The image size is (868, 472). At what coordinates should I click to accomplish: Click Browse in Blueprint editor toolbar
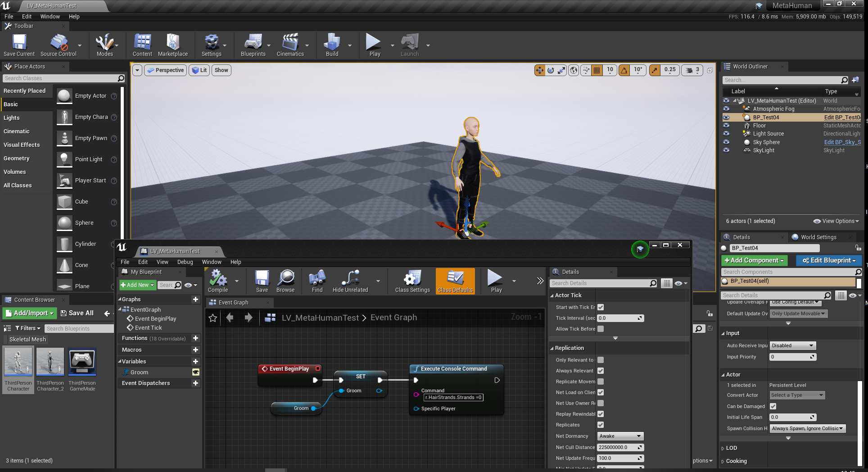pos(285,281)
